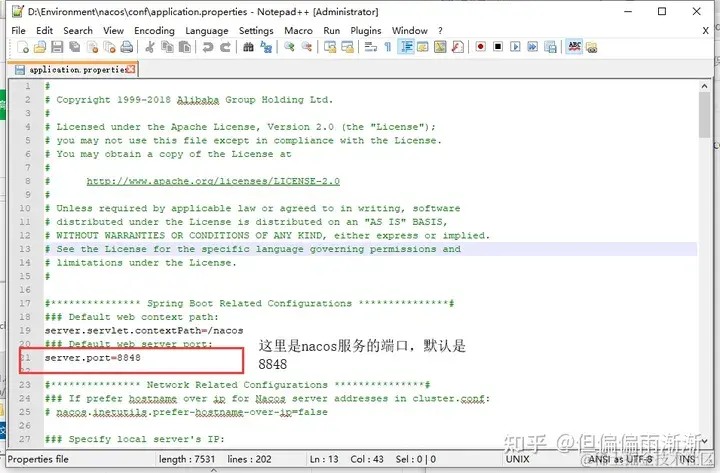Toggle word wrap in the toolbar

371,47
